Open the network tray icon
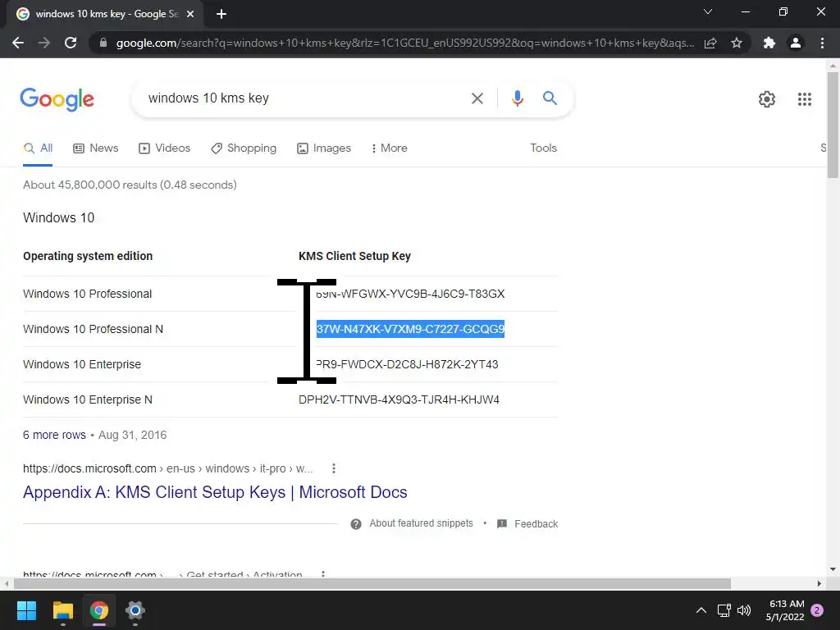 (724, 610)
